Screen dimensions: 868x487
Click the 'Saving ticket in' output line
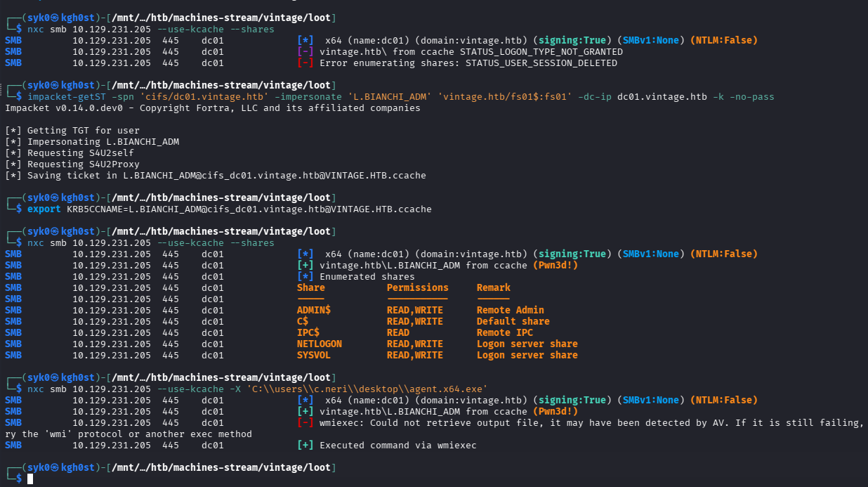pos(216,176)
